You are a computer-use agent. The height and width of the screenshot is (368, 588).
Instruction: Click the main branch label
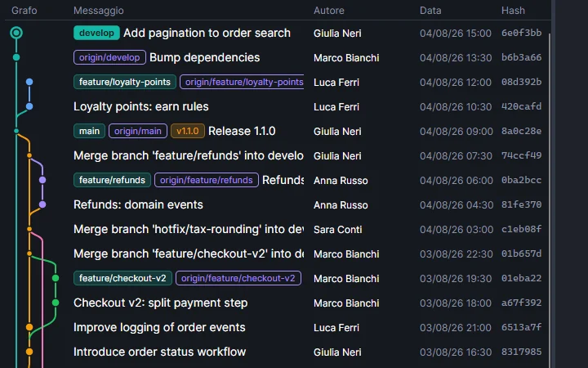89,131
